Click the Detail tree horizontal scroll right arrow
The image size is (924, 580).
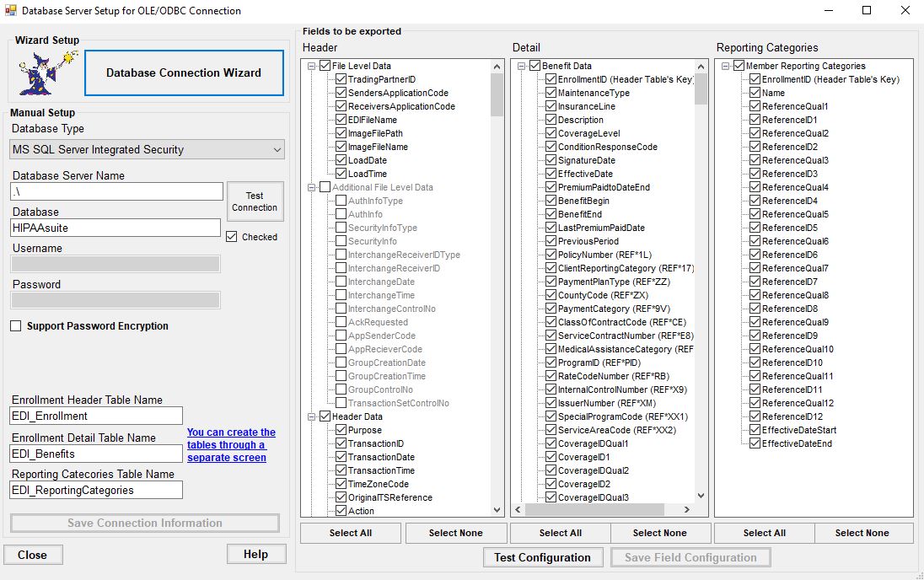(x=687, y=509)
